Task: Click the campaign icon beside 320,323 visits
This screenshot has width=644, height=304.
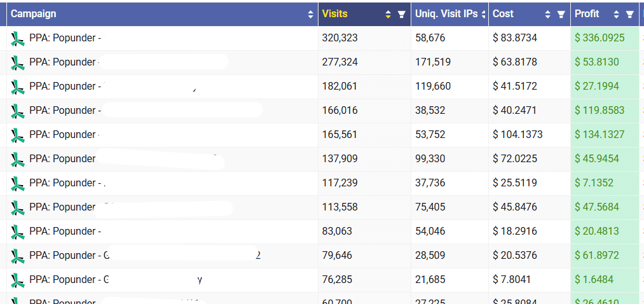Action: pyautogui.click(x=18, y=38)
